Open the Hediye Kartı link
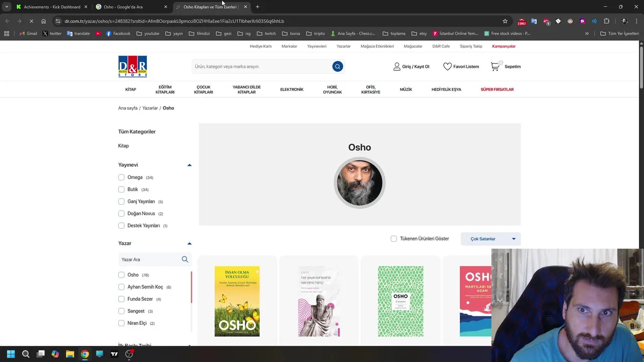 click(x=261, y=46)
